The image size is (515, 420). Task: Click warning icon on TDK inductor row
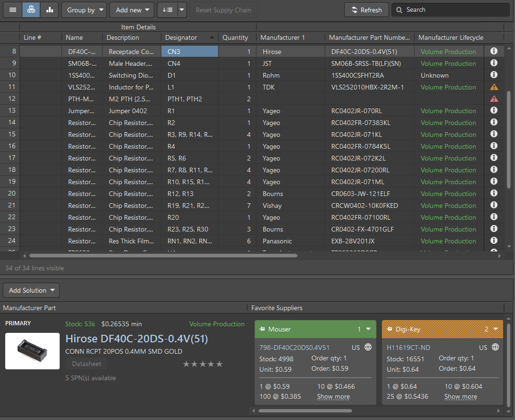pyautogui.click(x=494, y=87)
